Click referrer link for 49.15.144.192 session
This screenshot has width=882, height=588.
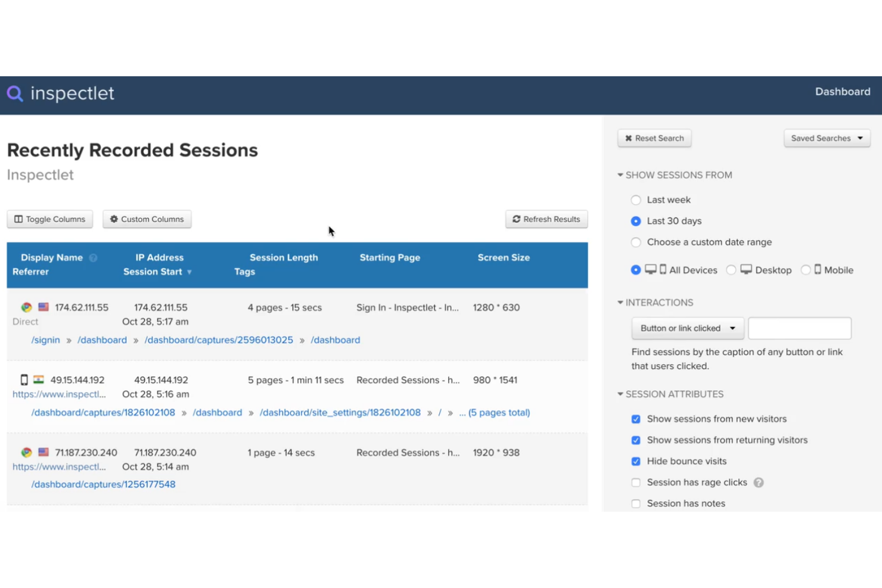click(x=59, y=394)
